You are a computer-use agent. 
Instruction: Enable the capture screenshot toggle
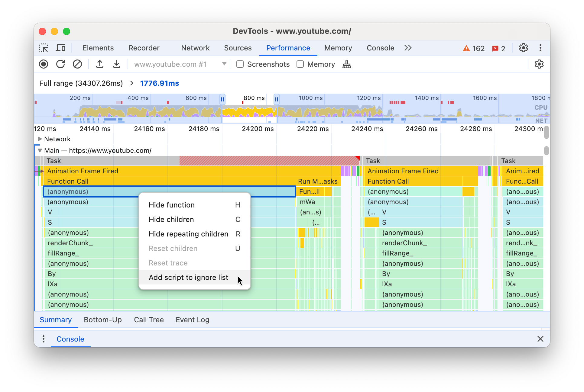point(239,64)
